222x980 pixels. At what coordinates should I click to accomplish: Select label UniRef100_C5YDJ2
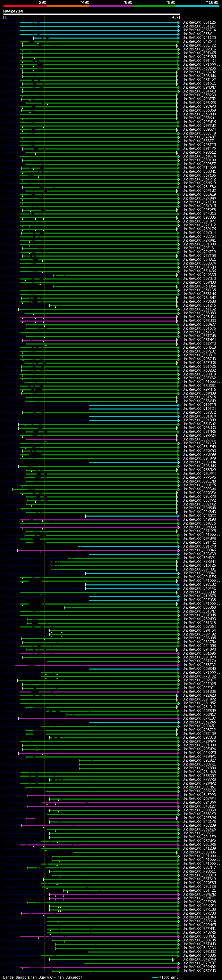(199, 413)
